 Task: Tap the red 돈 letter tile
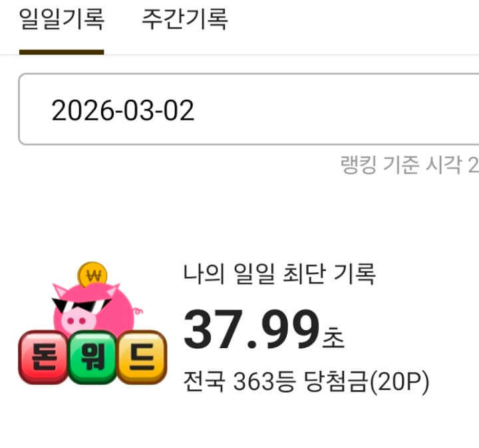(43, 357)
